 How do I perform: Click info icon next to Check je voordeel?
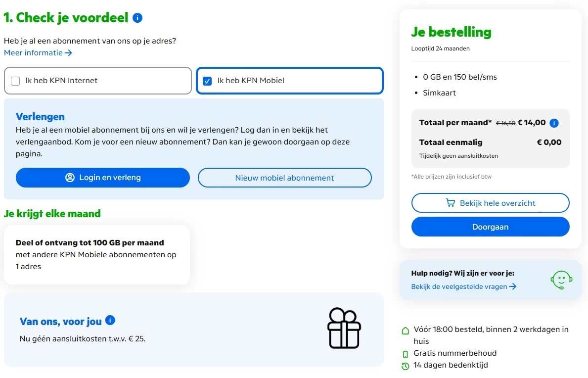point(137,18)
